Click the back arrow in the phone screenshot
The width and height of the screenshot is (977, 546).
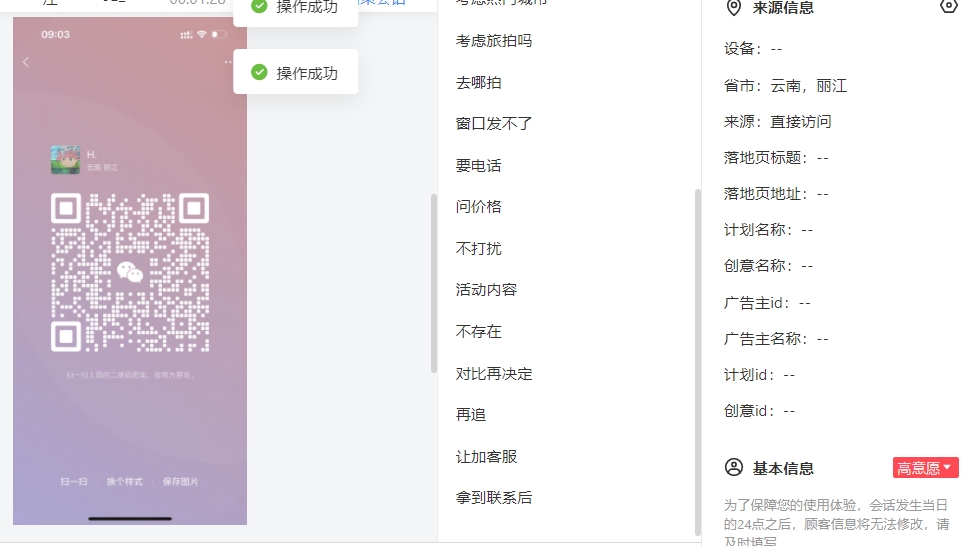(26, 62)
